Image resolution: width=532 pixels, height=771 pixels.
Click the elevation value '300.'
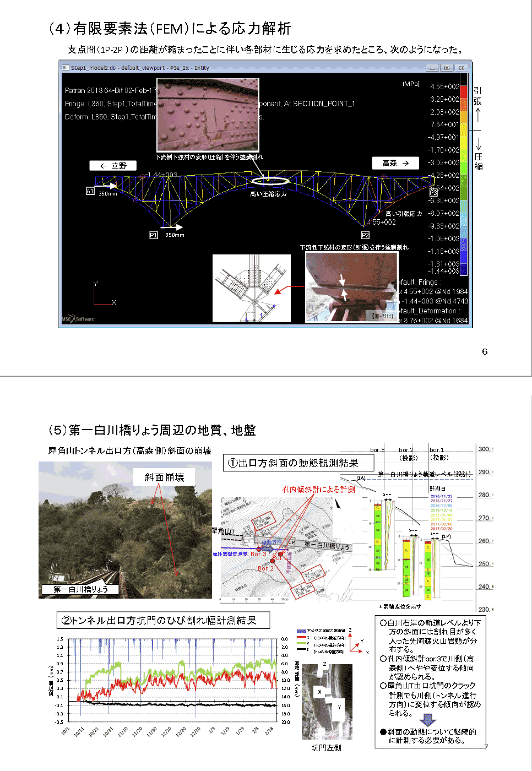485,449
